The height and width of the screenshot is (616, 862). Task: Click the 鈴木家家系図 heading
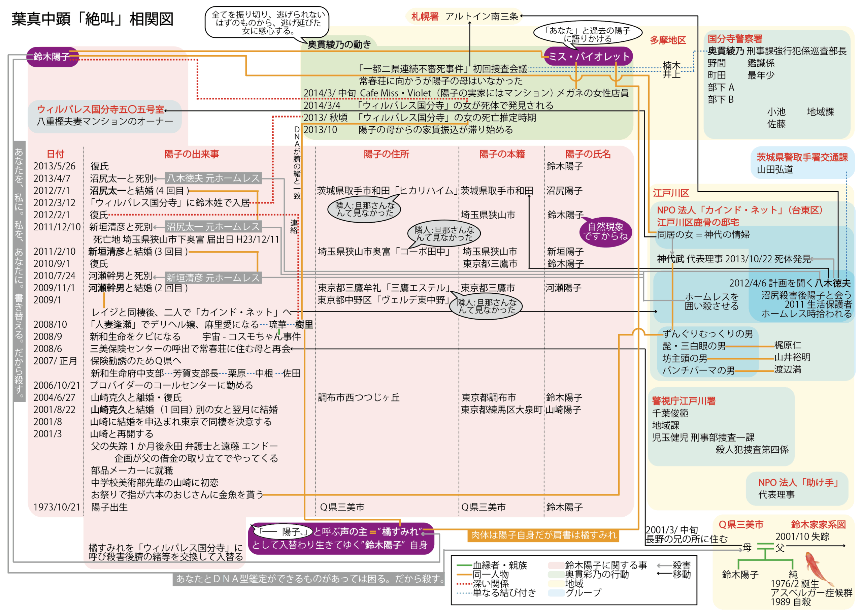click(818, 525)
